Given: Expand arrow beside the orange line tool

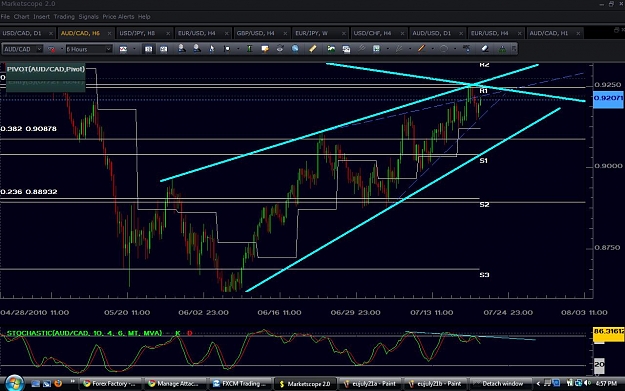Looking at the screenshot, I should click(432, 49).
